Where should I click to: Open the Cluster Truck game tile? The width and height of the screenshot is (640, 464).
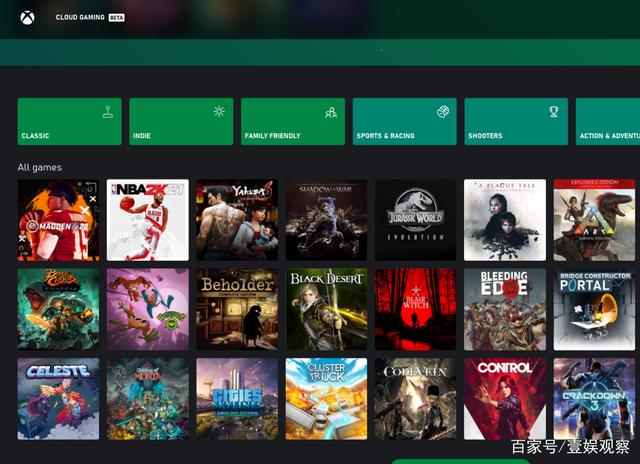tap(326, 399)
